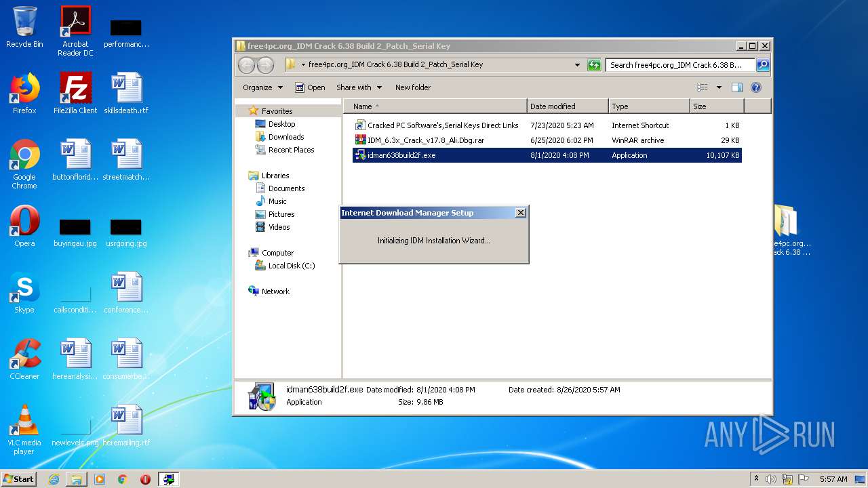The width and height of the screenshot is (868, 488).
Task: Open Windows Explorer taskbar button
Action: point(77,479)
